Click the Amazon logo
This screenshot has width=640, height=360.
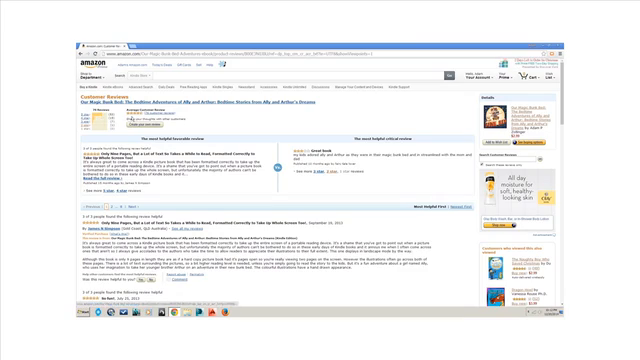tap(93, 64)
